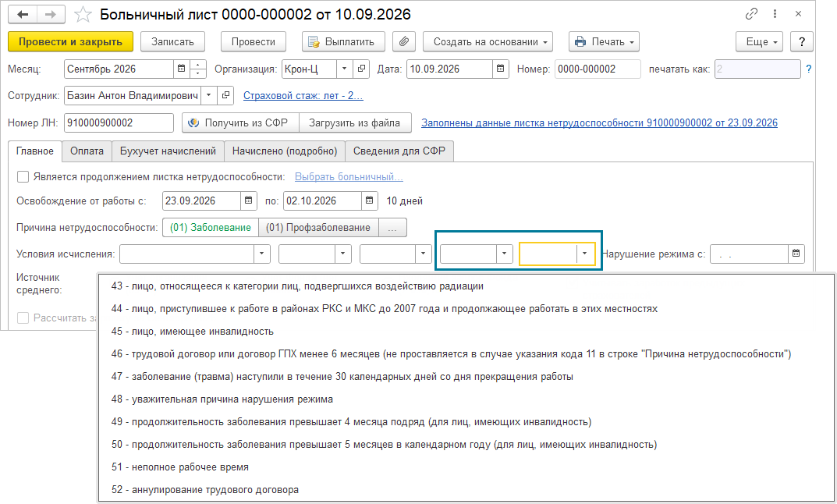This screenshot has height=504, width=837.
Task: Open the Выбрать больничный... link
Action: (x=349, y=177)
